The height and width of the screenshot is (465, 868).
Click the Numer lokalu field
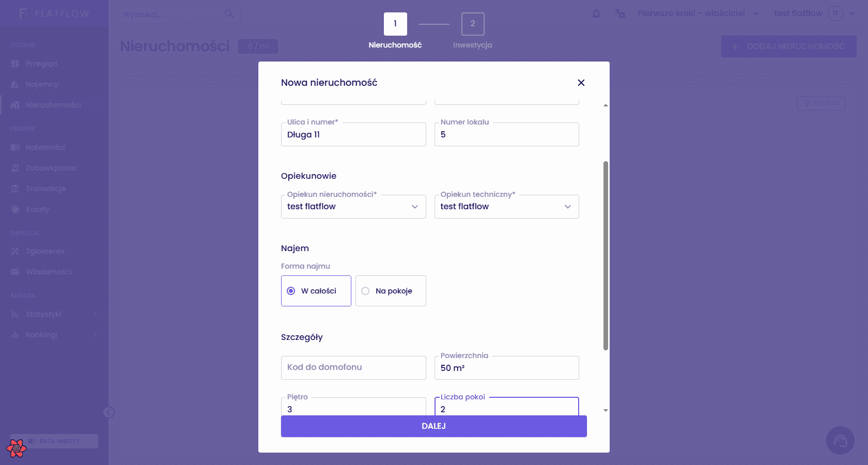(x=506, y=134)
